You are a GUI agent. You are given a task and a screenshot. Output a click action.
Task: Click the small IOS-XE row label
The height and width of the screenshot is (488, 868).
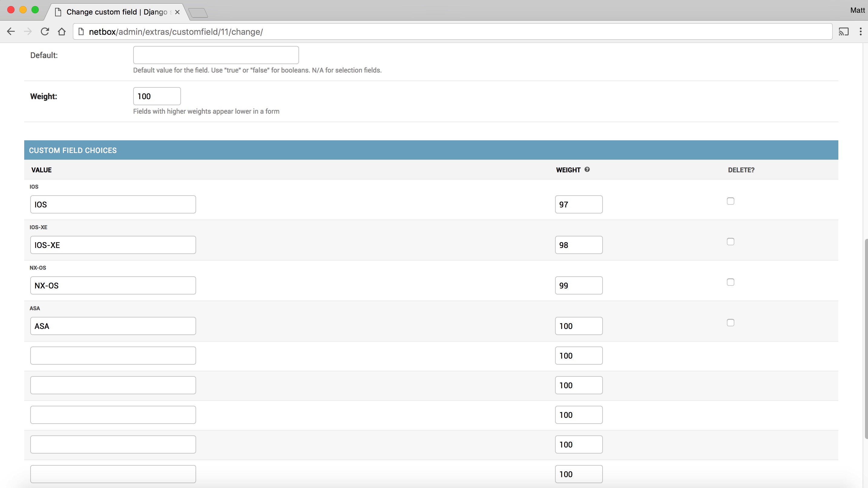pos(38,227)
